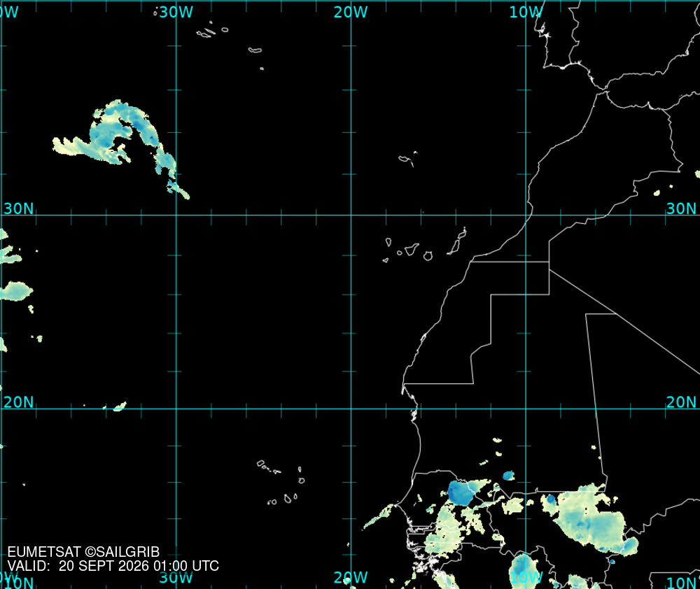Click the 30N latitude label on right
Viewport: 700px width, 589px height.
(x=681, y=208)
